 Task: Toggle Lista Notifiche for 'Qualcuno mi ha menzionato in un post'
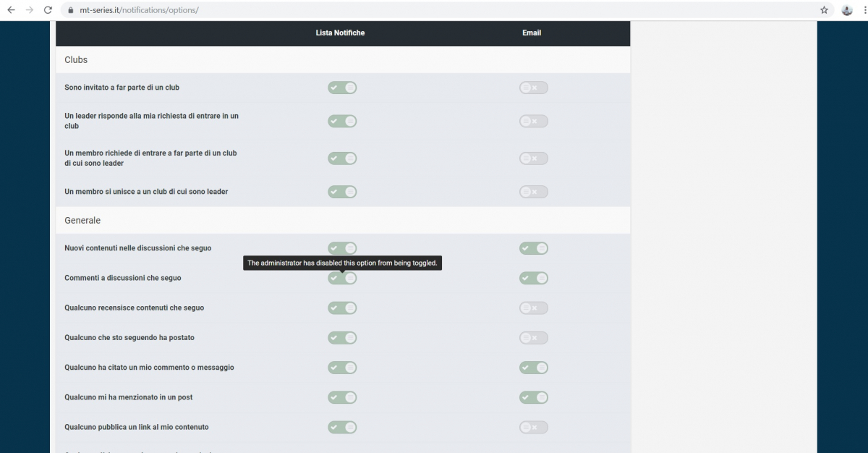coord(342,397)
